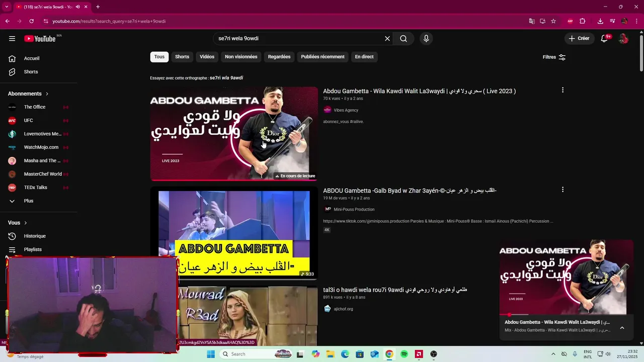644x362 pixels.
Task: Open the notifications bell
Action: click(x=605, y=39)
